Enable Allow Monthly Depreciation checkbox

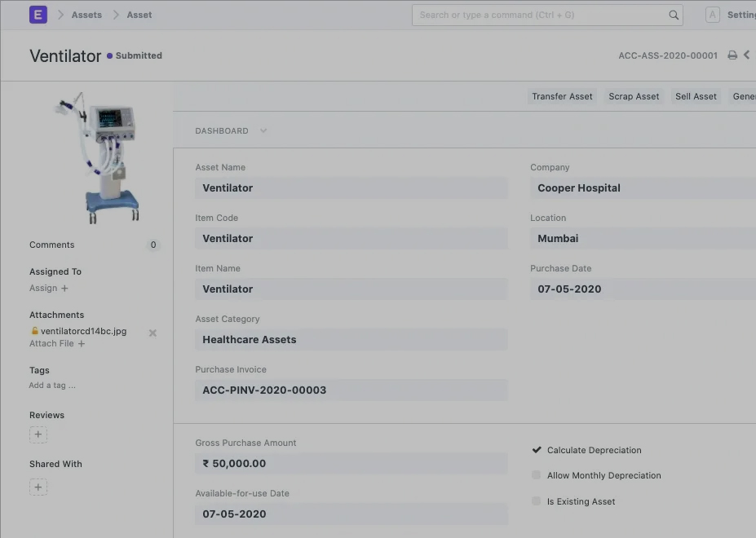click(537, 475)
